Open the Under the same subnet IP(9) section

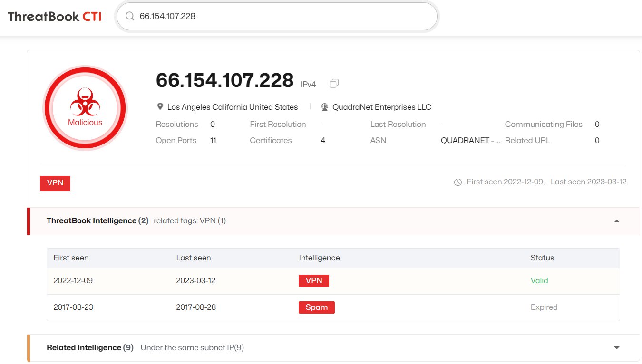click(x=192, y=347)
